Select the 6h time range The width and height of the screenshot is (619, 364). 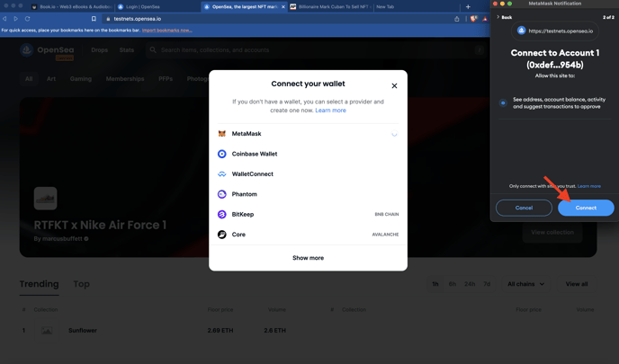coord(452,284)
